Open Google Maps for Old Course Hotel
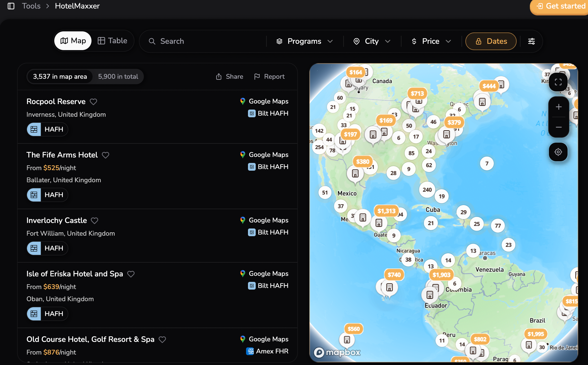The height and width of the screenshot is (365, 588). coord(264,339)
